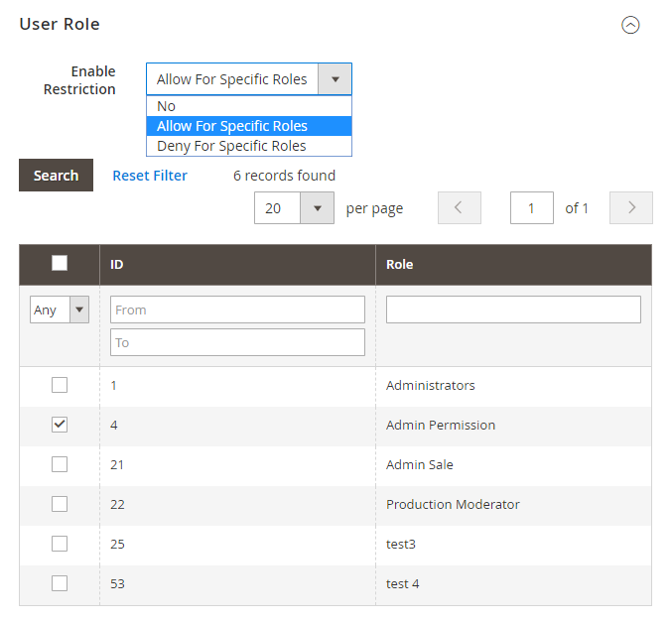Viewport: 672px width, 621px height.
Task: Check the Admin Sale role checkbox
Action: coord(60,464)
